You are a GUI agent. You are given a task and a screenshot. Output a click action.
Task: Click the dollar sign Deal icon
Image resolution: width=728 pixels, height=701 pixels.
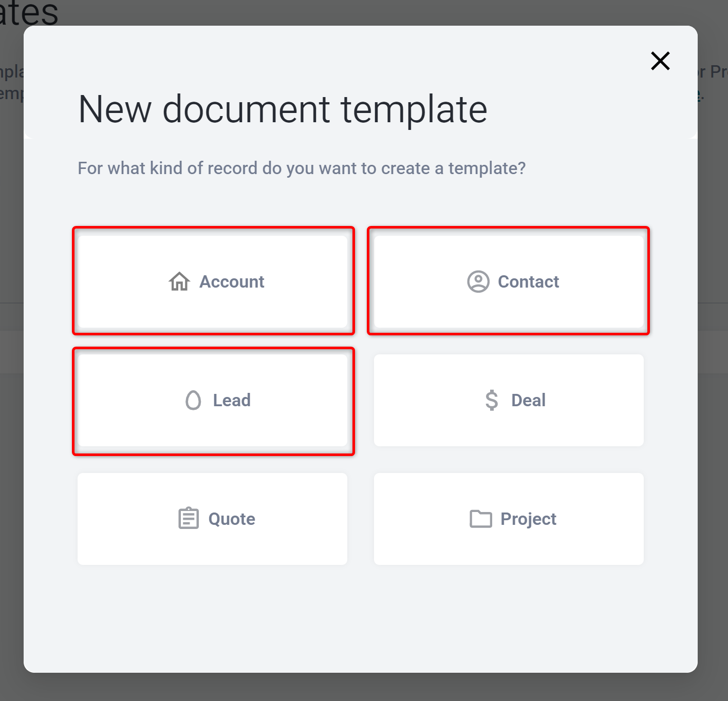pos(492,400)
